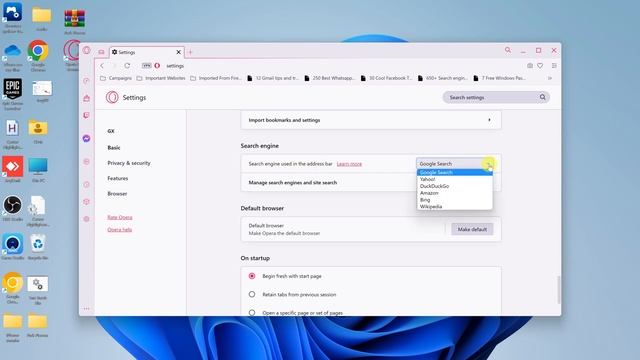640x360 pixels.
Task: Choose Wikipedia from search engine list
Action: [455, 207]
